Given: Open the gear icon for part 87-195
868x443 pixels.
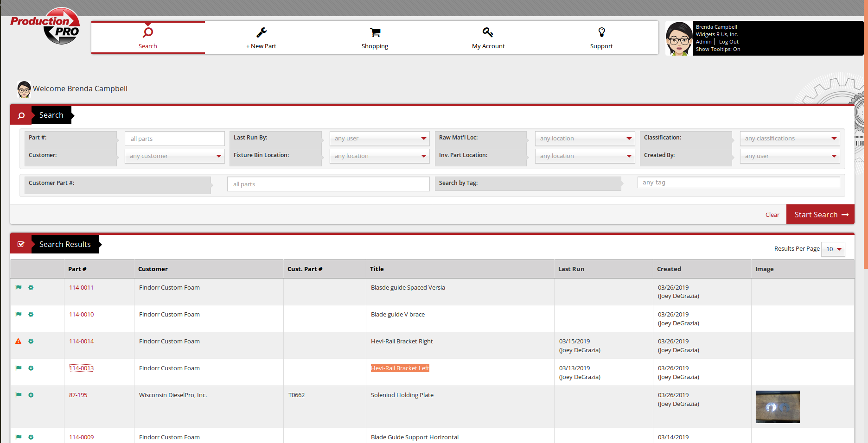Looking at the screenshot, I should click(x=31, y=395).
